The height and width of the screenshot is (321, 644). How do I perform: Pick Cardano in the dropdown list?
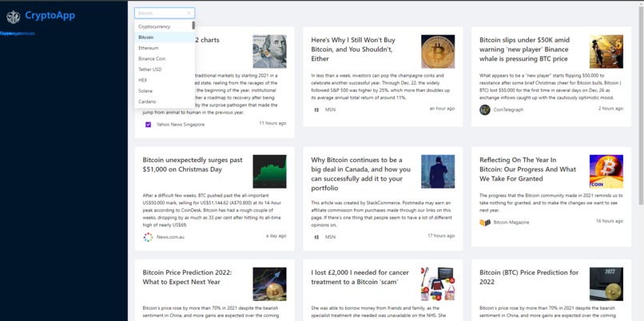(164, 101)
